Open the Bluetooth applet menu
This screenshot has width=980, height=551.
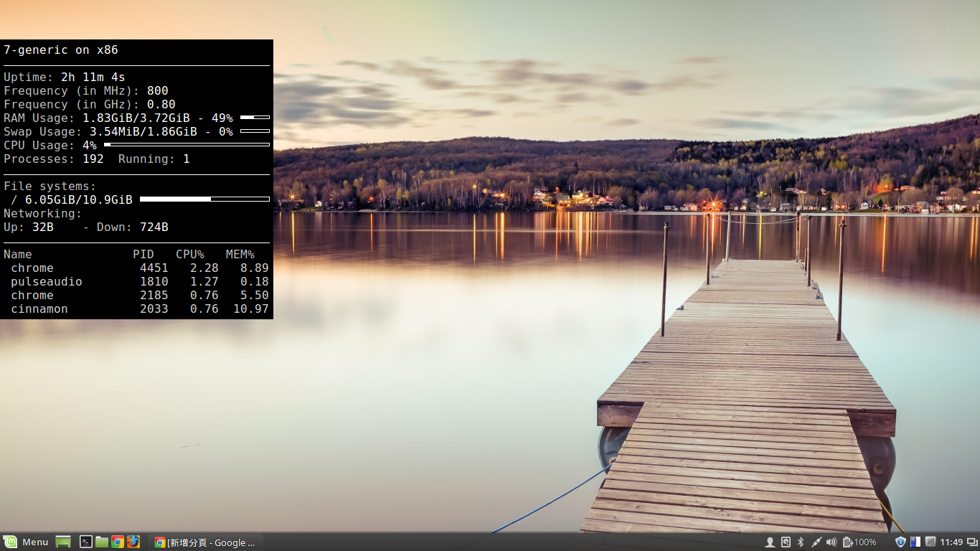(x=801, y=542)
